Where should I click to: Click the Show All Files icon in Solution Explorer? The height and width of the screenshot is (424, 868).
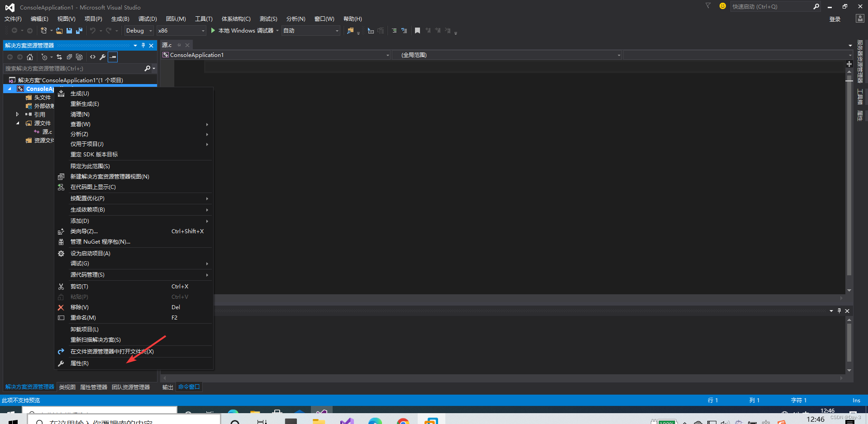(79, 57)
